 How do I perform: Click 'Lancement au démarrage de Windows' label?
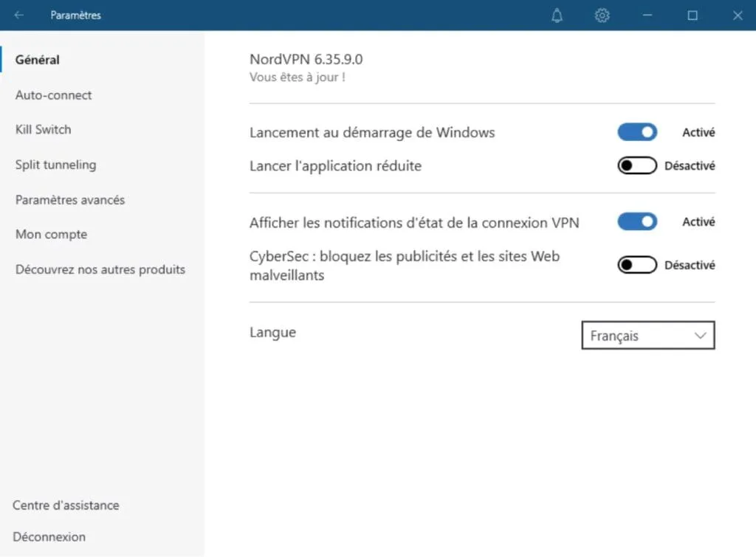click(372, 133)
